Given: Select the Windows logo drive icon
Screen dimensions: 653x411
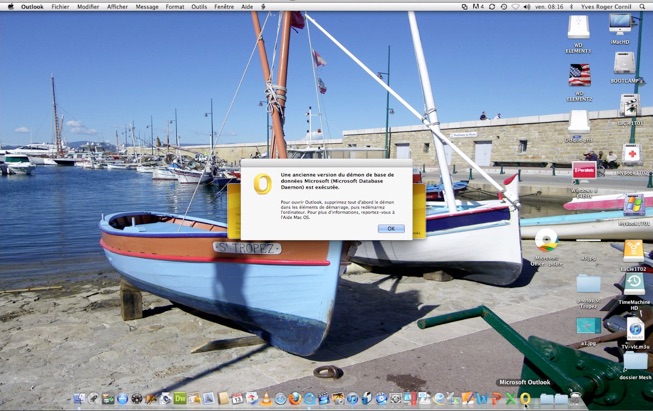Looking at the screenshot, I should click(x=634, y=205).
